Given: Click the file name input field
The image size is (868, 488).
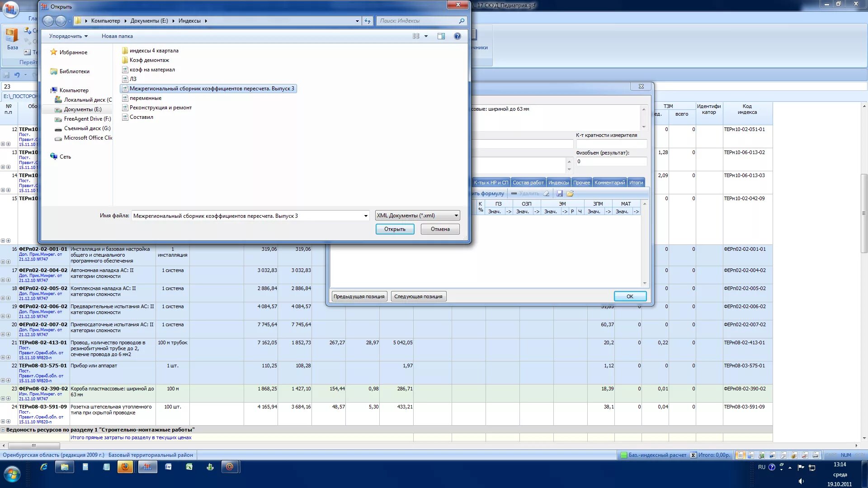Looking at the screenshot, I should [247, 216].
